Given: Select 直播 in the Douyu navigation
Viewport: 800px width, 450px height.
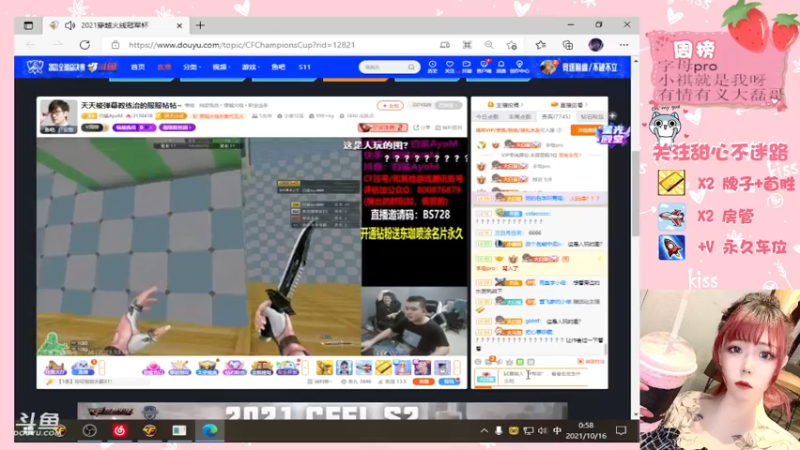Looking at the screenshot, I should click(x=164, y=67).
